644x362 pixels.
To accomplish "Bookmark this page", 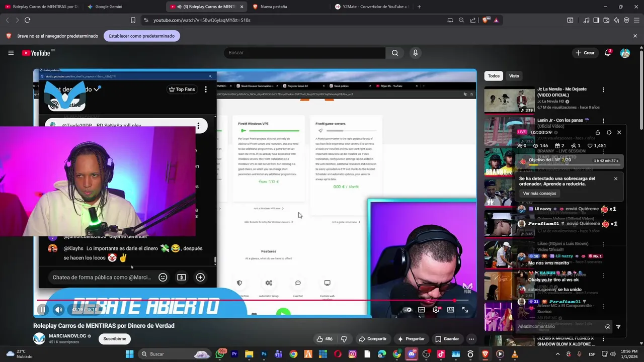I will point(133,20).
